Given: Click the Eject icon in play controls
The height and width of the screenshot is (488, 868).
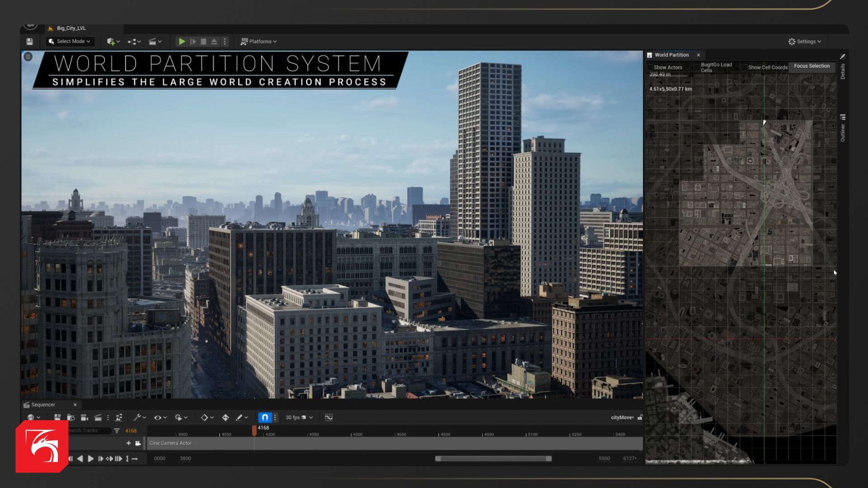Looking at the screenshot, I should [214, 42].
